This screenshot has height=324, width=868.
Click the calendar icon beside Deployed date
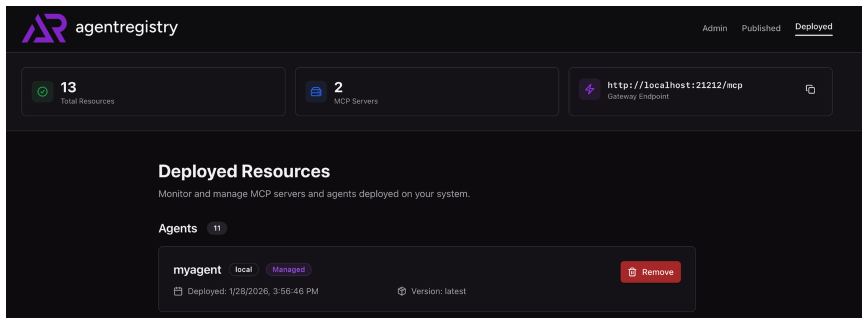(178, 291)
